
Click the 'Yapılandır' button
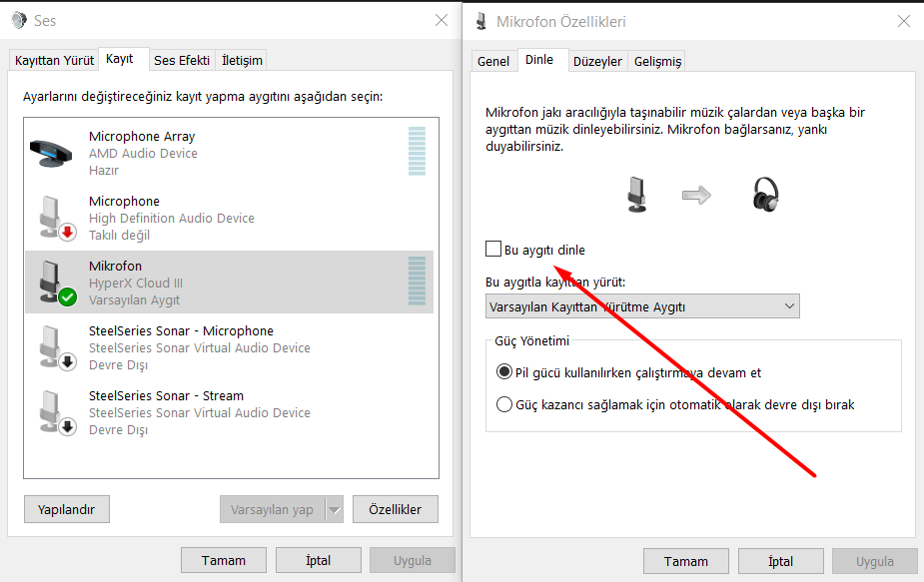click(67, 509)
